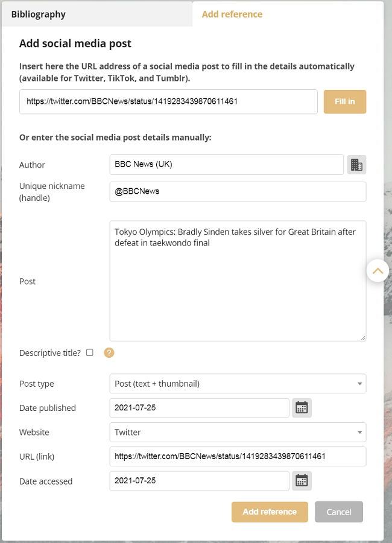Click the Unique nickname handle field
Screen dimensions: 392x543
click(x=238, y=191)
